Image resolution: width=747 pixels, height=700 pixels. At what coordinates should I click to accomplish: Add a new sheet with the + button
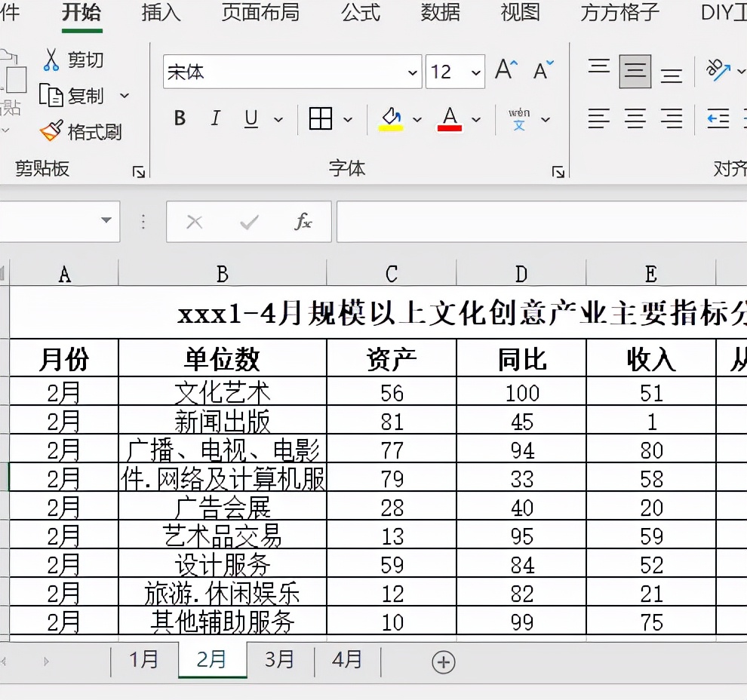tap(444, 661)
